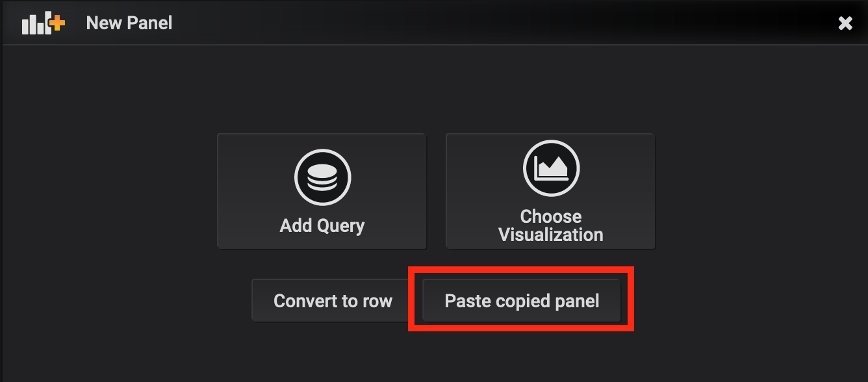Viewport: 868px width, 382px height.
Task: Select the Add Query card
Action: pyautogui.click(x=322, y=191)
